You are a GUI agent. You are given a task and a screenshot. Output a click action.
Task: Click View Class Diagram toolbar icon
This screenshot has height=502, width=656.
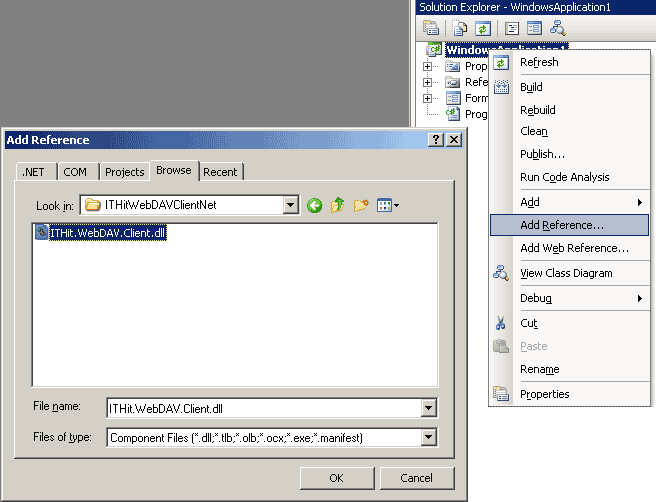tap(558, 28)
